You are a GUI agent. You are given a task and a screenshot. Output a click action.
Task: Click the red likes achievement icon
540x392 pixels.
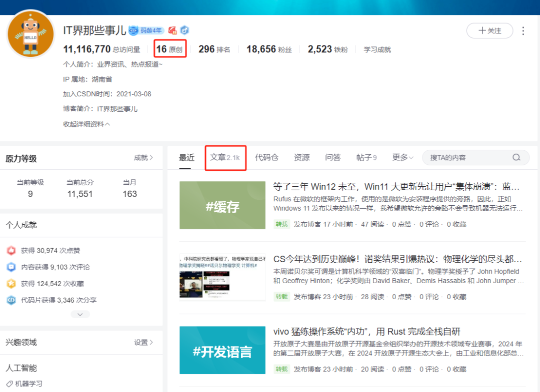coord(11,250)
